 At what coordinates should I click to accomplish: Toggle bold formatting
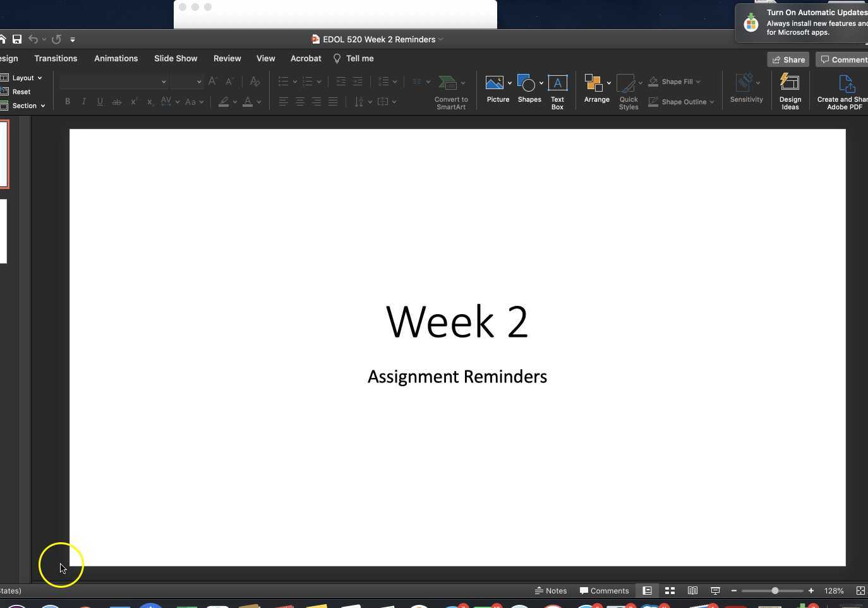click(x=68, y=101)
